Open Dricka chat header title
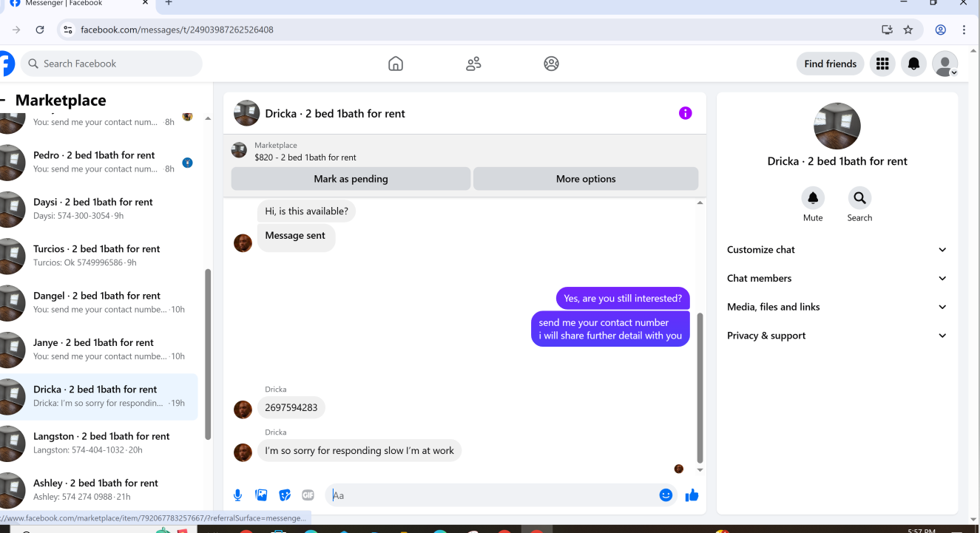 (335, 113)
